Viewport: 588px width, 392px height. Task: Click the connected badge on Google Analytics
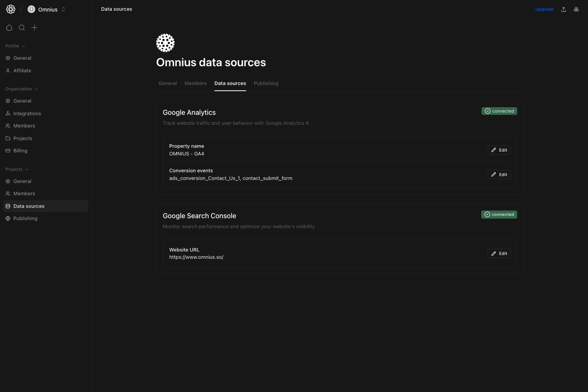499,111
